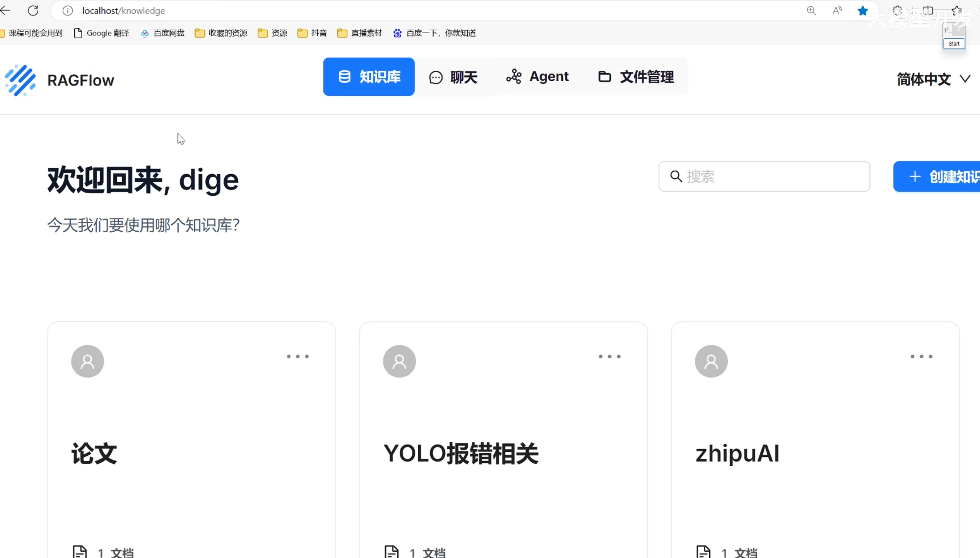Screen dimensions: 980x558
Task: Open the 论文 knowledge base title
Action: [x=94, y=454]
